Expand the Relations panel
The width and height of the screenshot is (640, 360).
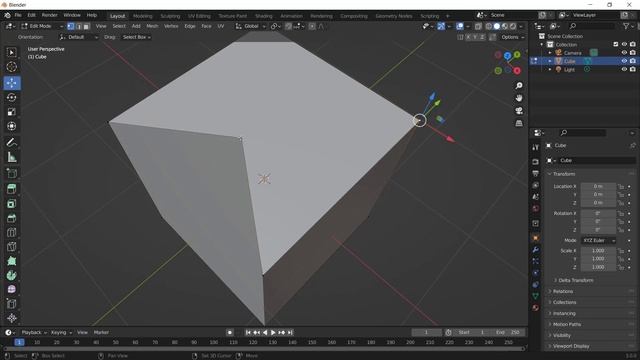coord(562,291)
